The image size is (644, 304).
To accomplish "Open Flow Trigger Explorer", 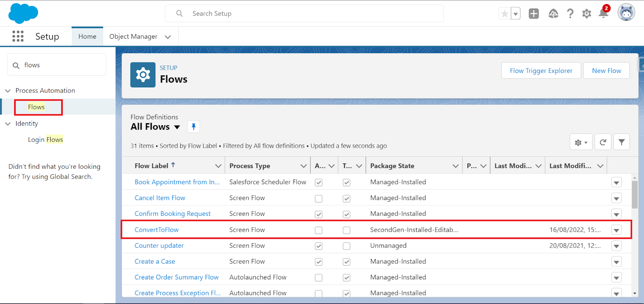I will 541,70.
